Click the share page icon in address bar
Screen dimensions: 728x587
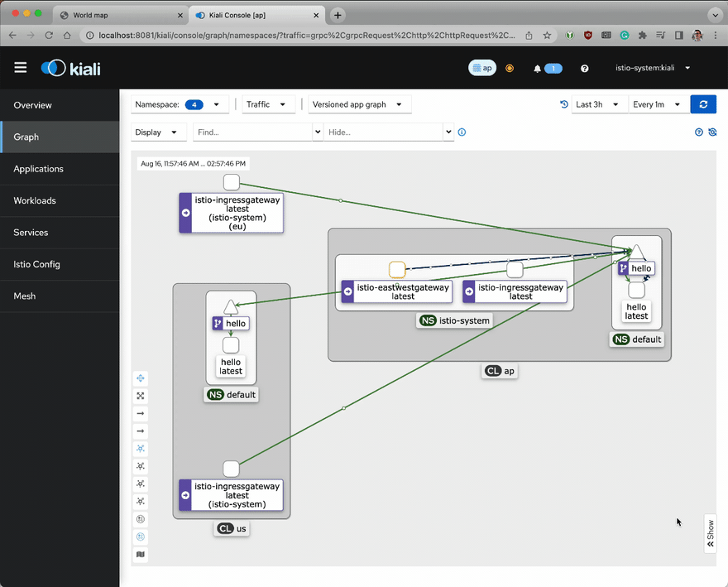[x=529, y=36]
